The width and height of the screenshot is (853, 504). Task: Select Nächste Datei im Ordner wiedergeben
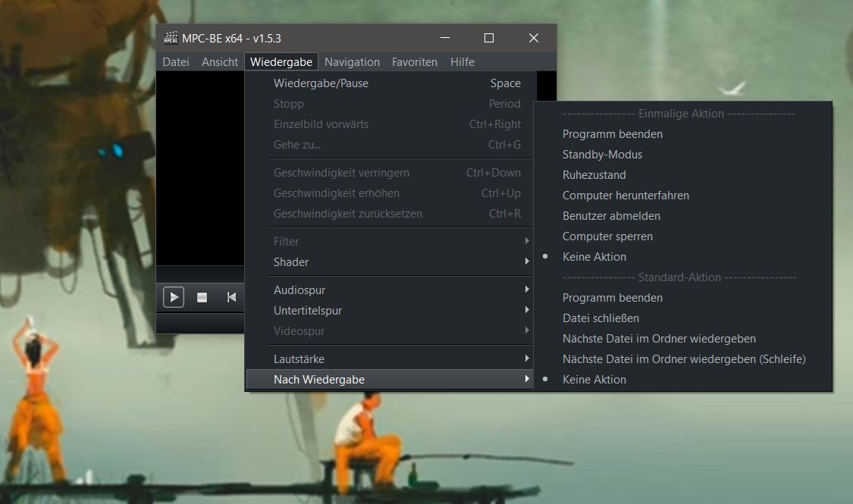point(683,339)
